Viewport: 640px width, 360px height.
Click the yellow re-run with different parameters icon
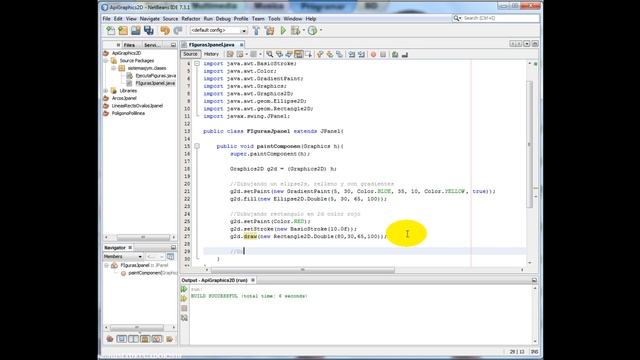[x=184, y=299]
